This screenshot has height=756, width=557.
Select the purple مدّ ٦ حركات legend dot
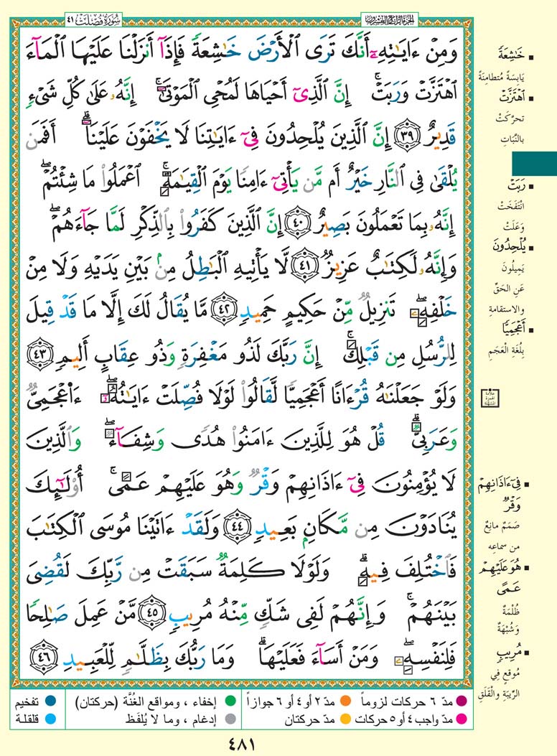click(x=462, y=702)
